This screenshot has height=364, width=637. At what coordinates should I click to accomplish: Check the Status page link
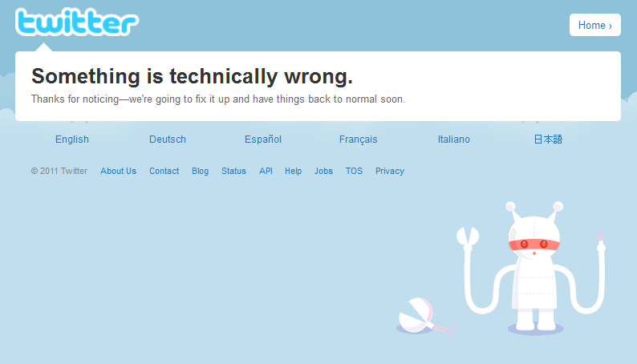(233, 171)
